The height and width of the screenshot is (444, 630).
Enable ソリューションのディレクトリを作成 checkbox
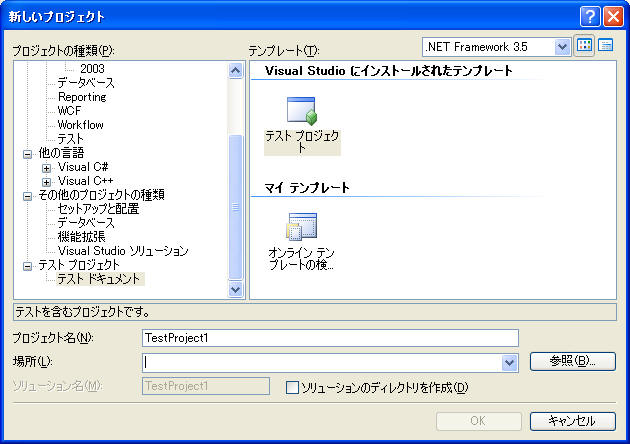(292, 388)
